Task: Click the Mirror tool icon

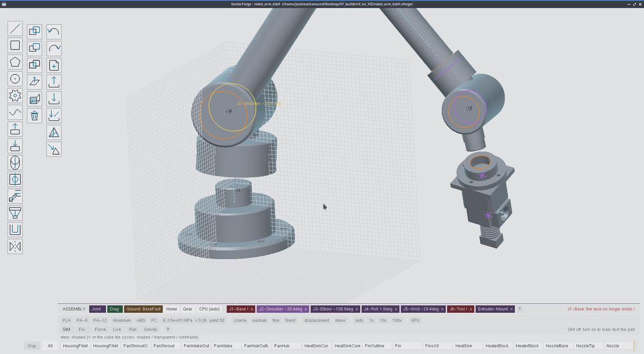Action: 15,246
